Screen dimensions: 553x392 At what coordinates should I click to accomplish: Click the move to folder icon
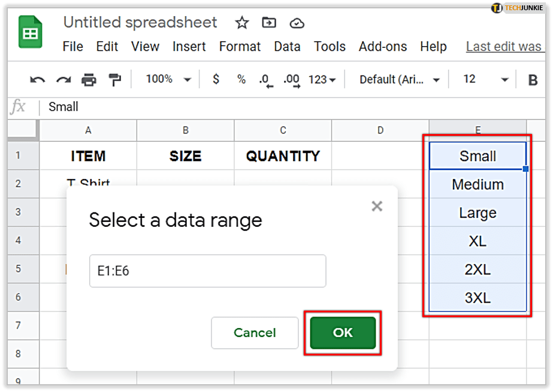[270, 23]
